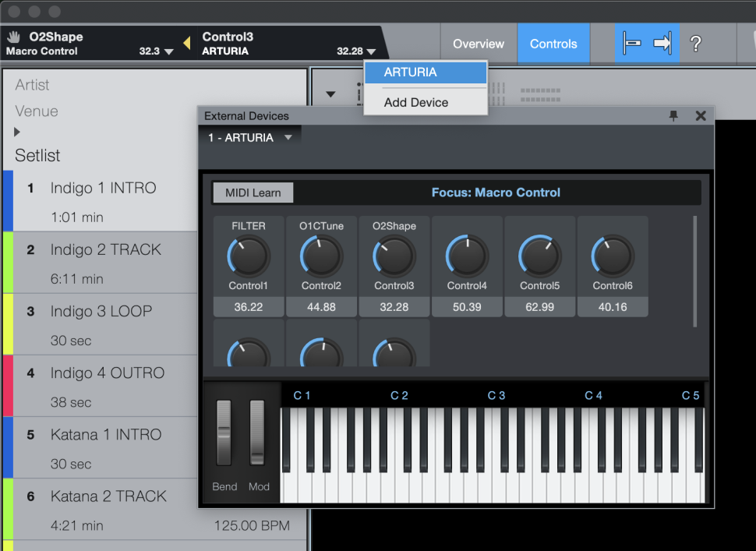Click the Control4 value field showing 50.39
This screenshot has height=551, width=756.
click(x=467, y=307)
